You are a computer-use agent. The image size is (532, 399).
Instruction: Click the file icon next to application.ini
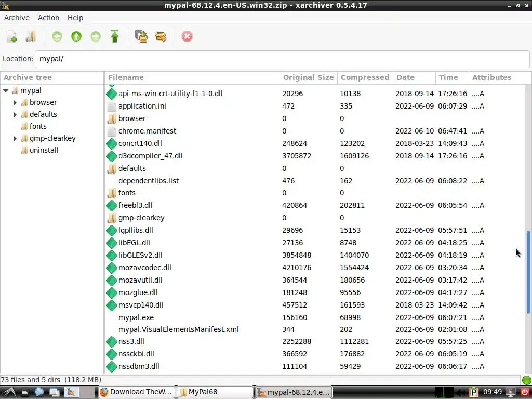112,106
